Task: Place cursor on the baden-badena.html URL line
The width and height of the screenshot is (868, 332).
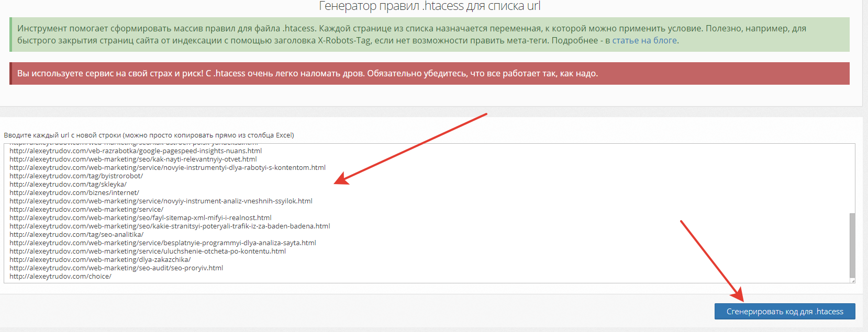Action: click(x=170, y=226)
